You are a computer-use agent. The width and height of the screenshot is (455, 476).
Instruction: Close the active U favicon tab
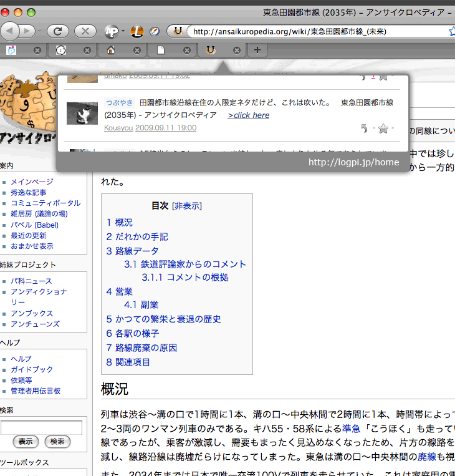(x=237, y=51)
